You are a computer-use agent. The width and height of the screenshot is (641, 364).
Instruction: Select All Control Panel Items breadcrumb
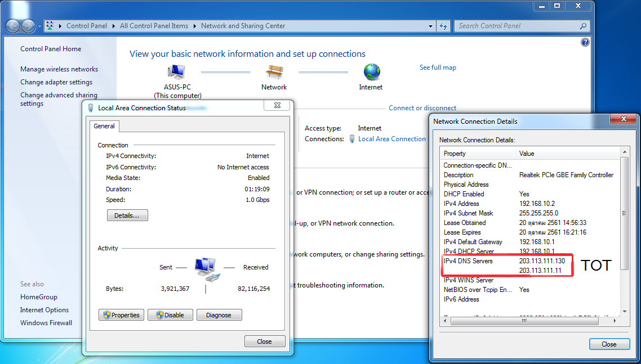pos(154,26)
